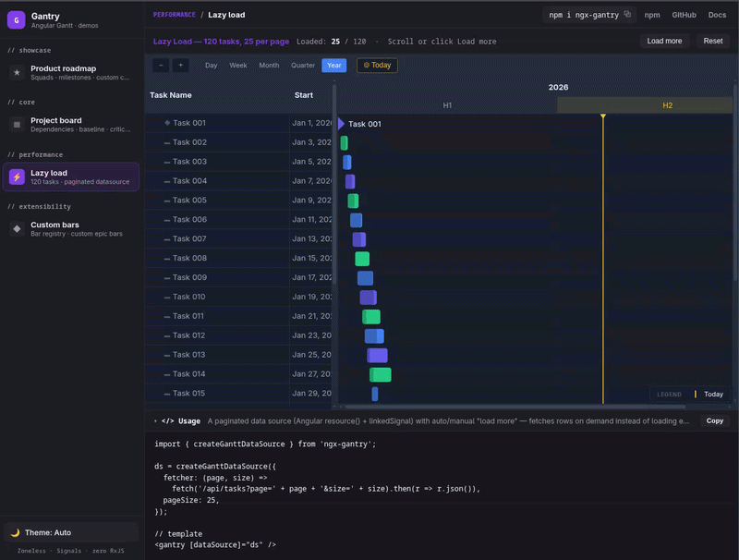Select the blue Task 012 bar
This screenshot has width=739, height=560.
374,336
